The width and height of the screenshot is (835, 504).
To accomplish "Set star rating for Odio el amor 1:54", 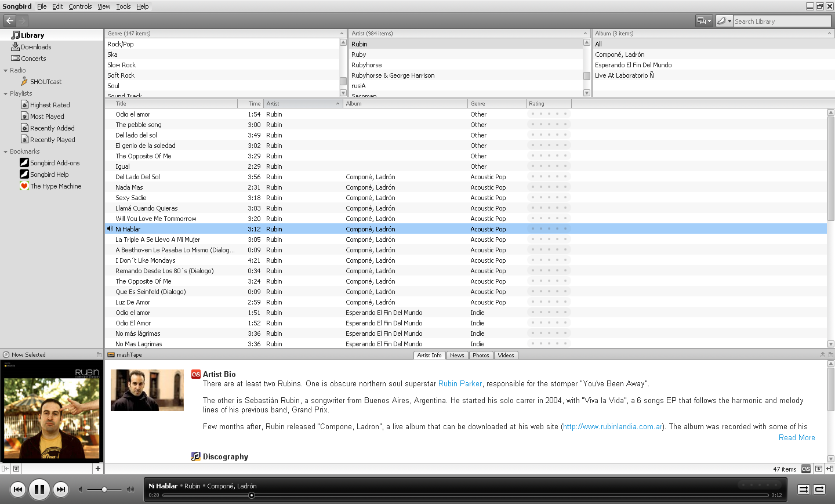I will click(549, 114).
